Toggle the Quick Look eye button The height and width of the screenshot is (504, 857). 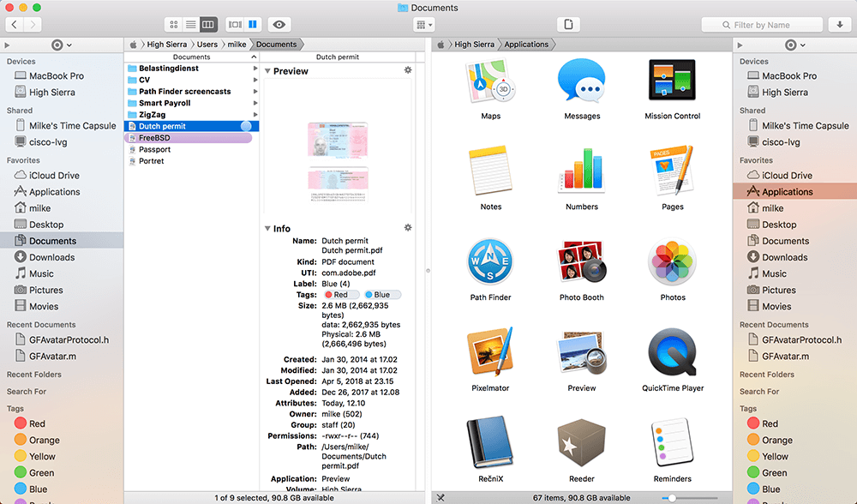click(x=279, y=25)
